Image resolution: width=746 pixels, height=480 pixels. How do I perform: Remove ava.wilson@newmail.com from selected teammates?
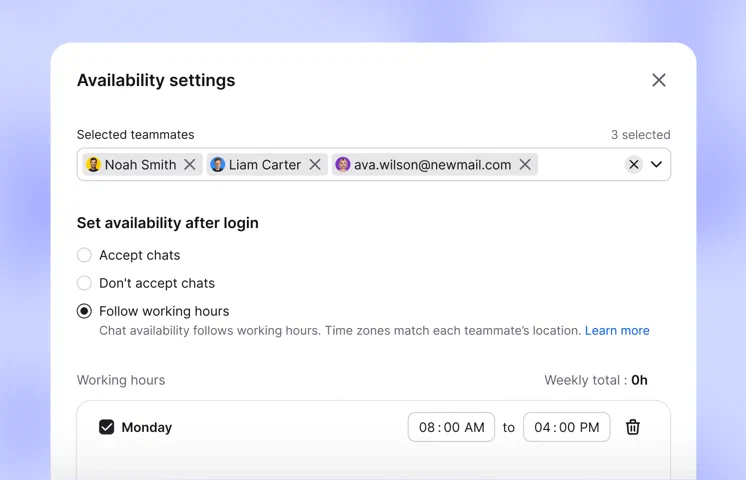[525, 165]
